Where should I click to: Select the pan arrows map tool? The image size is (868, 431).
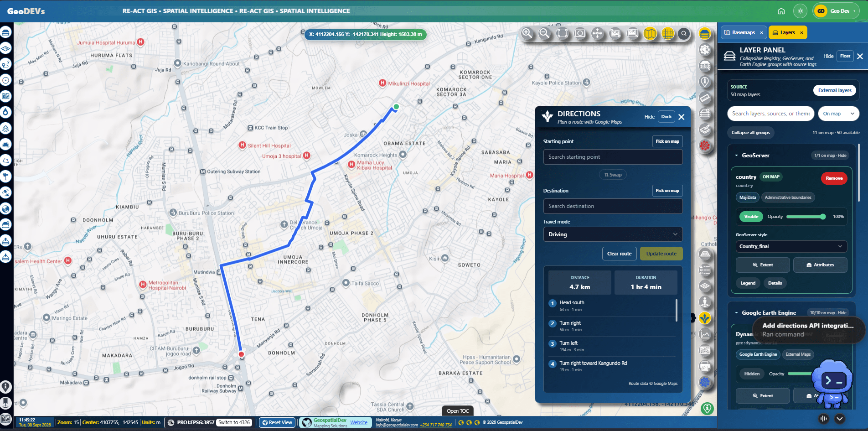tap(597, 33)
